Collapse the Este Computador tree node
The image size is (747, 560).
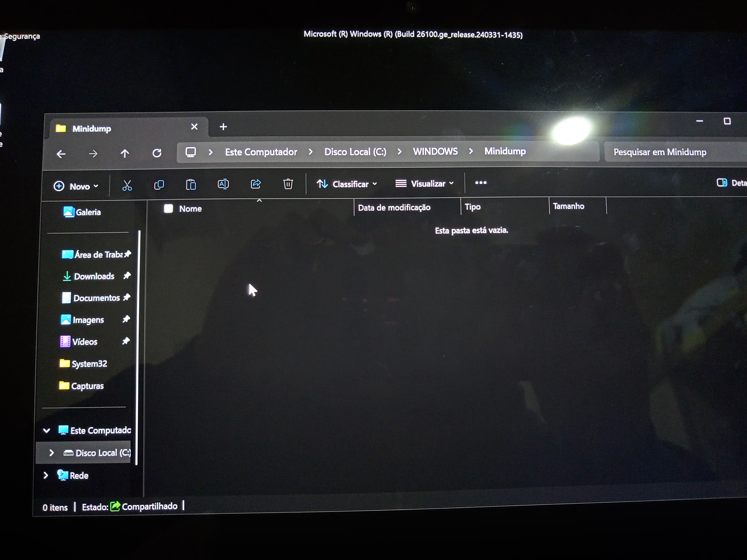tap(47, 430)
